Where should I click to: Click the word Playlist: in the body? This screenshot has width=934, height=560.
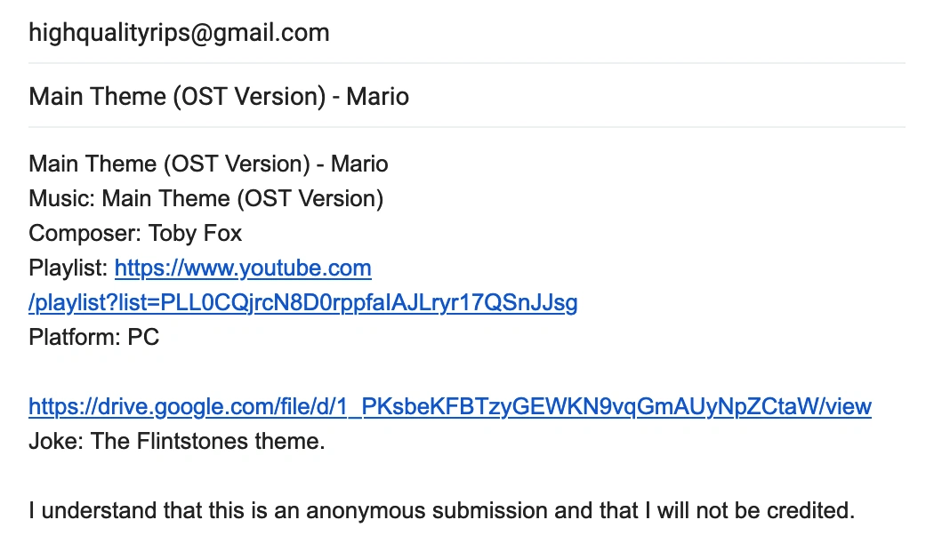pyautogui.click(x=68, y=268)
